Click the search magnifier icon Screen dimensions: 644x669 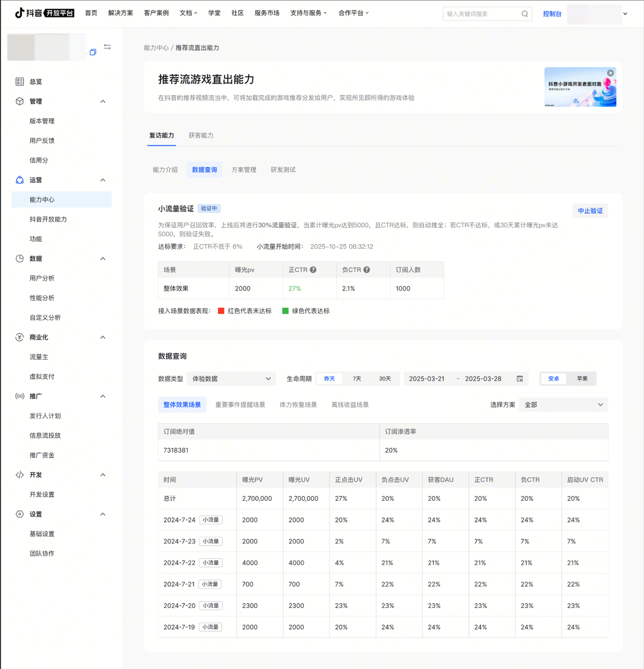pos(524,14)
